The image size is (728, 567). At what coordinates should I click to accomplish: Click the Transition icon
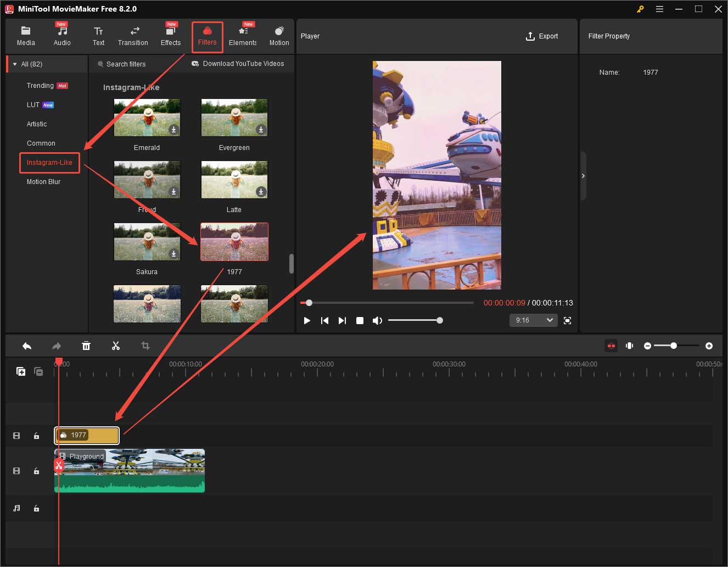(133, 36)
